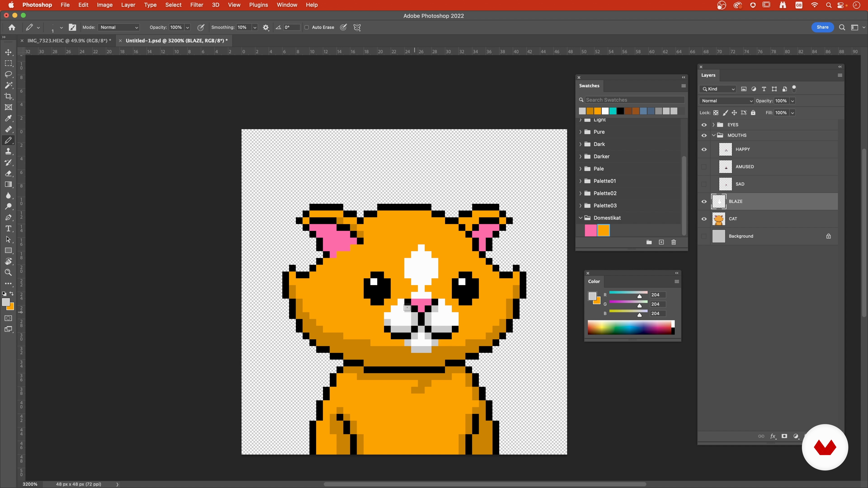Show the AMUSED layer
The image size is (868, 488).
point(704,167)
